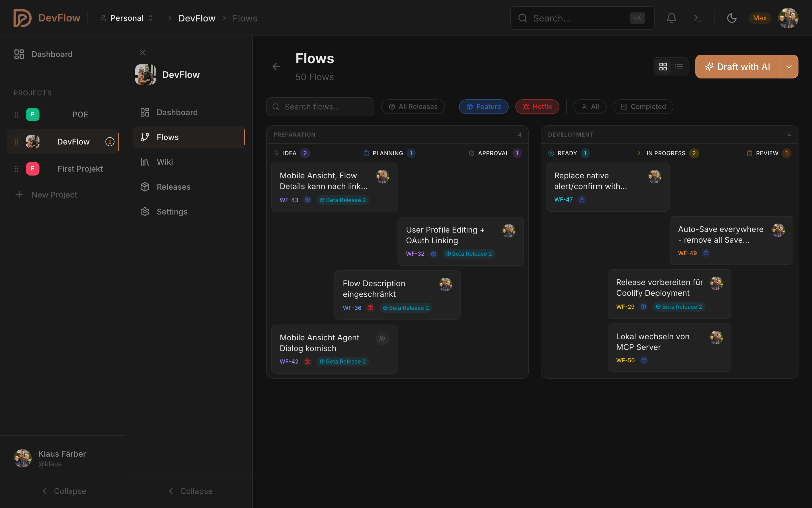Screen dimensions: 812x508
Task: Open Flows in project menu
Action: 189,137
